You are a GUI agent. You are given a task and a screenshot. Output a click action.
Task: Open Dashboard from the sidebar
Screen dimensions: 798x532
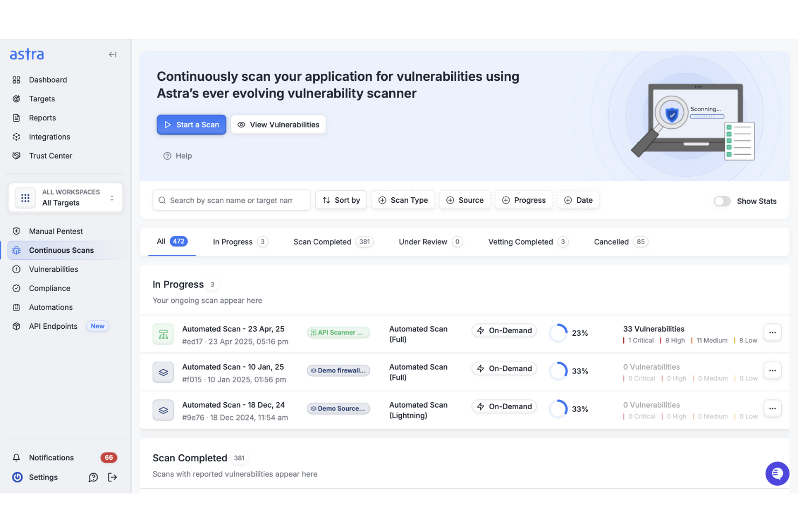pyautogui.click(x=48, y=80)
